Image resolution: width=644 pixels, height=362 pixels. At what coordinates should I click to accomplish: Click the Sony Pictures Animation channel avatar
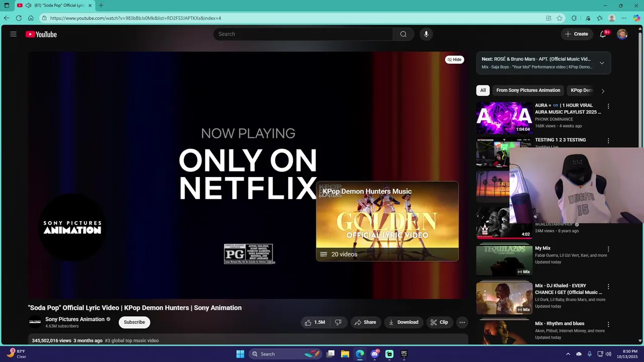(35, 322)
